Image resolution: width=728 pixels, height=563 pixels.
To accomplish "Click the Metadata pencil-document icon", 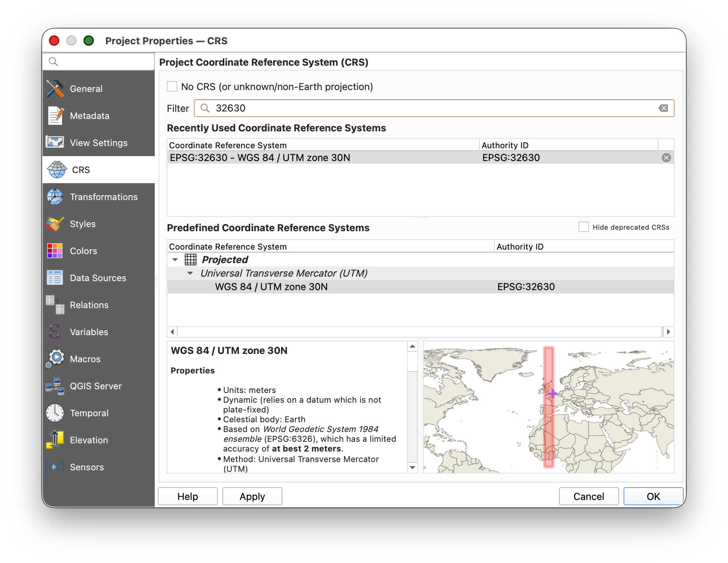I will point(55,116).
